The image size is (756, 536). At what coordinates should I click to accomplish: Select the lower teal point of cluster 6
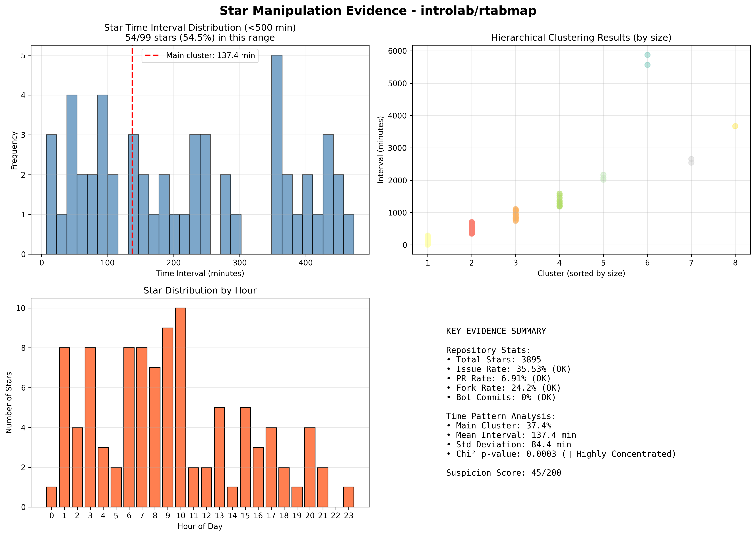coord(647,65)
